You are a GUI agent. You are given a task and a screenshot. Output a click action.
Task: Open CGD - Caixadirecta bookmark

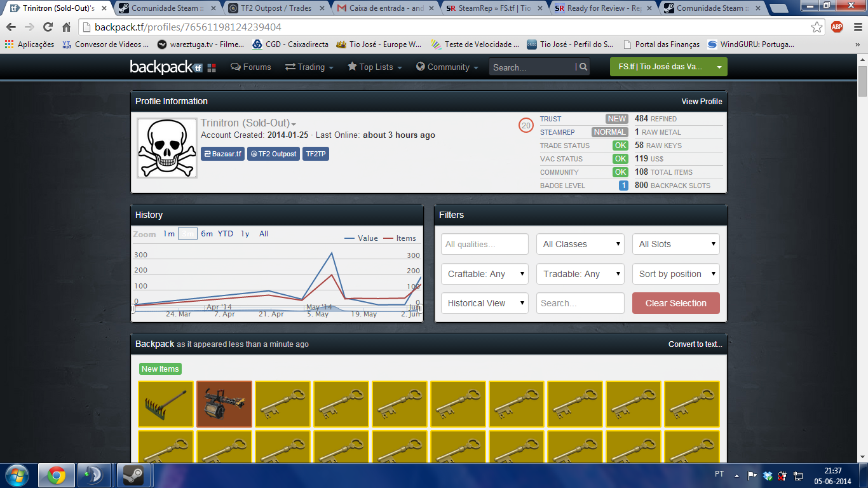tap(290, 44)
